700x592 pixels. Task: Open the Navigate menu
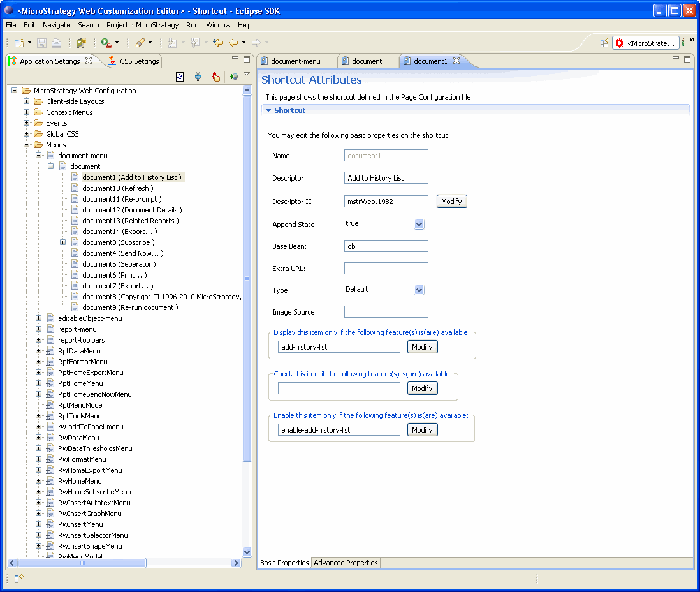click(56, 25)
